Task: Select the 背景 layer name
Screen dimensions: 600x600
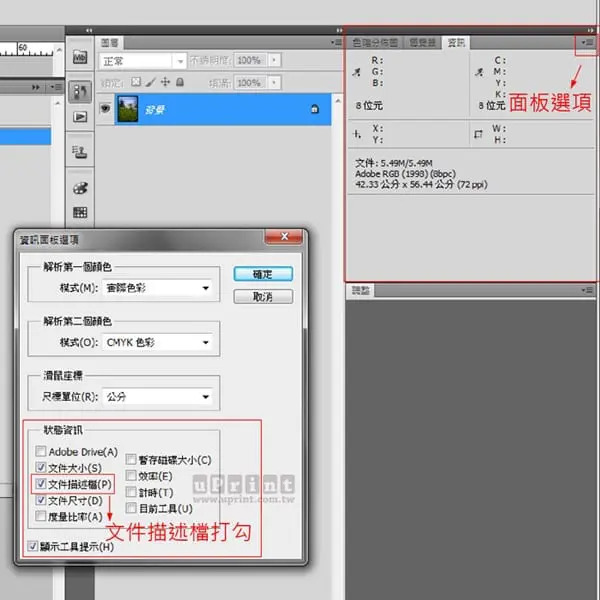Action: pyautogui.click(x=155, y=110)
